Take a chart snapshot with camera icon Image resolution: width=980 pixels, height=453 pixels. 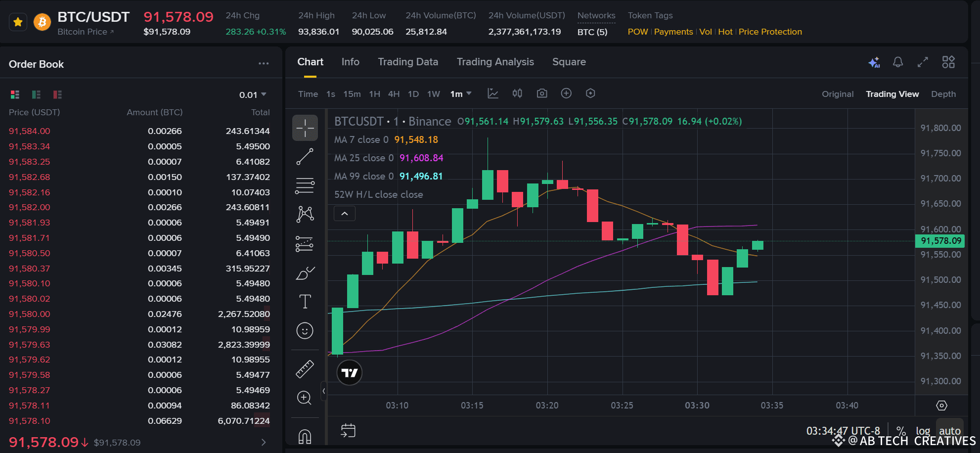click(542, 93)
